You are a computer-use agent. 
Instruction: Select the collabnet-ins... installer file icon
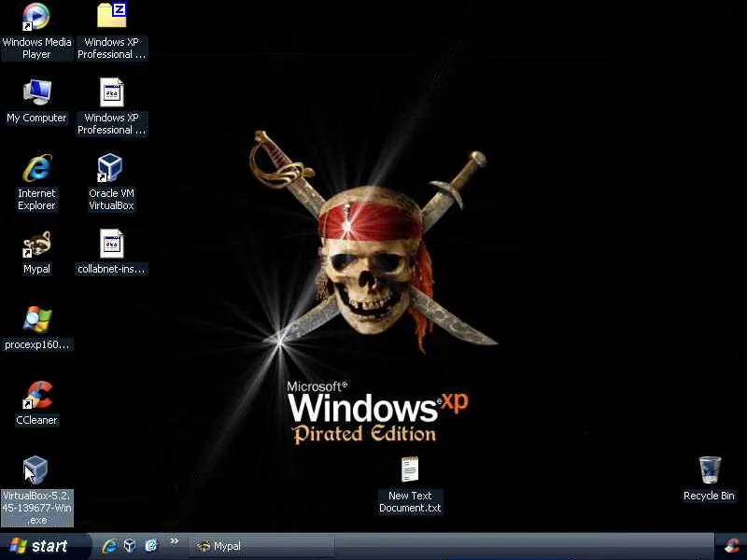click(111, 252)
